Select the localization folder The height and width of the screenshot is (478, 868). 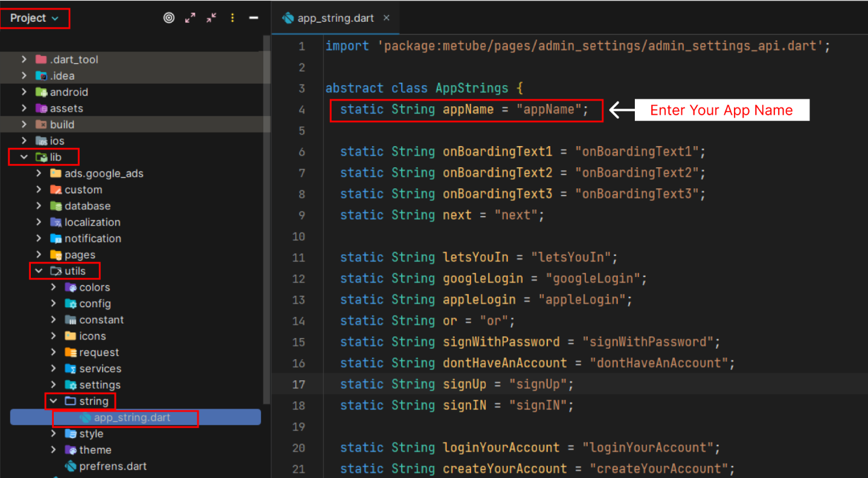(92, 223)
